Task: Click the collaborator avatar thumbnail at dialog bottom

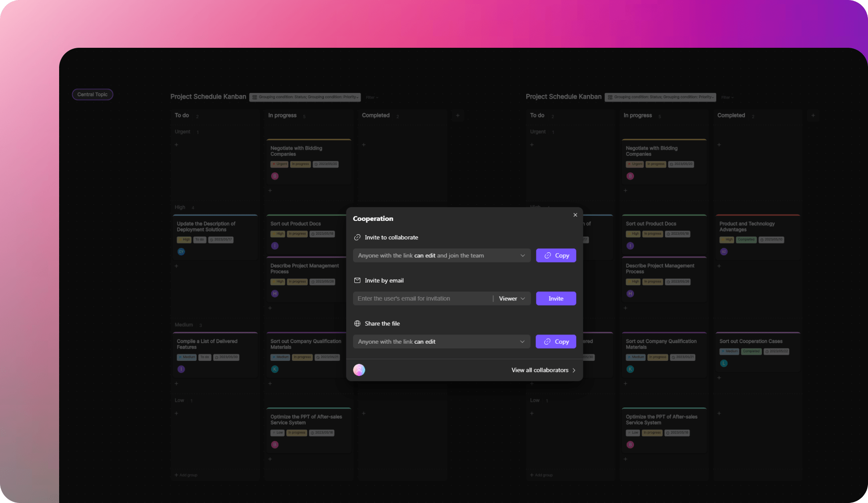Action: (x=358, y=370)
